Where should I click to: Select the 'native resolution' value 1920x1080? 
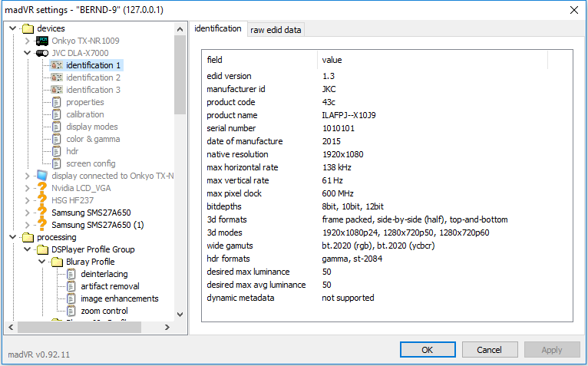click(x=343, y=154)
